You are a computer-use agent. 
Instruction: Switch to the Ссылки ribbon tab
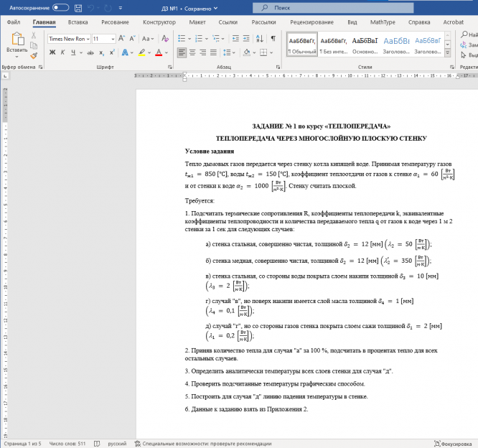point(228,22)
